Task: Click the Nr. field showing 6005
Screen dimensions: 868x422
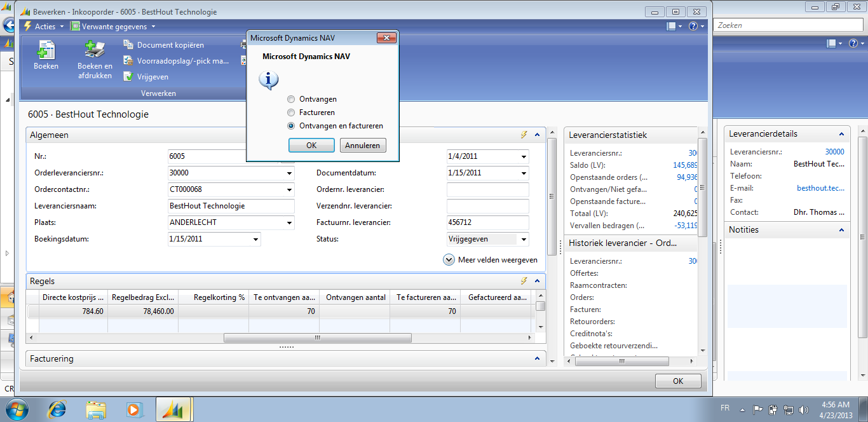Action: point(224,156)
